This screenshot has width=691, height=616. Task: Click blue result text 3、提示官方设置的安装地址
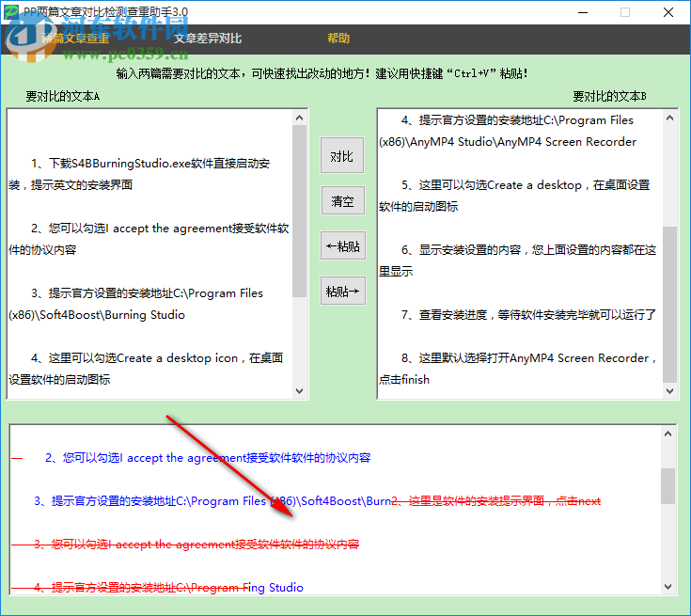[x=212, y=501]
